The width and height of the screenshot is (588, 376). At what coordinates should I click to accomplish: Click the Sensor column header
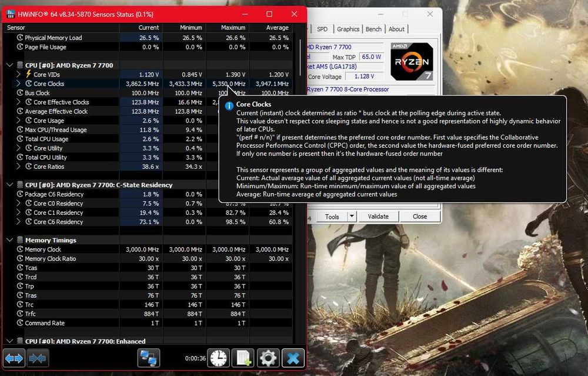61,28
